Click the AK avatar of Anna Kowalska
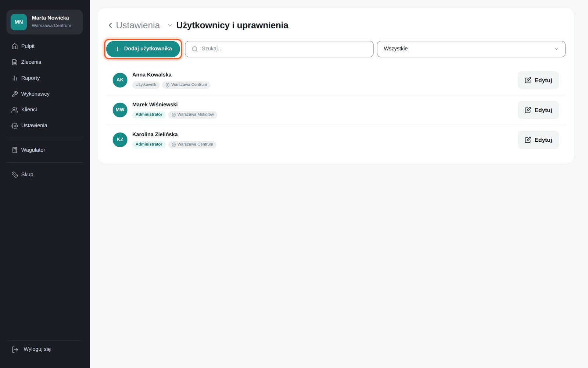Image resolution: width=588 pixels, height=368 pixels. click(120, 80)
